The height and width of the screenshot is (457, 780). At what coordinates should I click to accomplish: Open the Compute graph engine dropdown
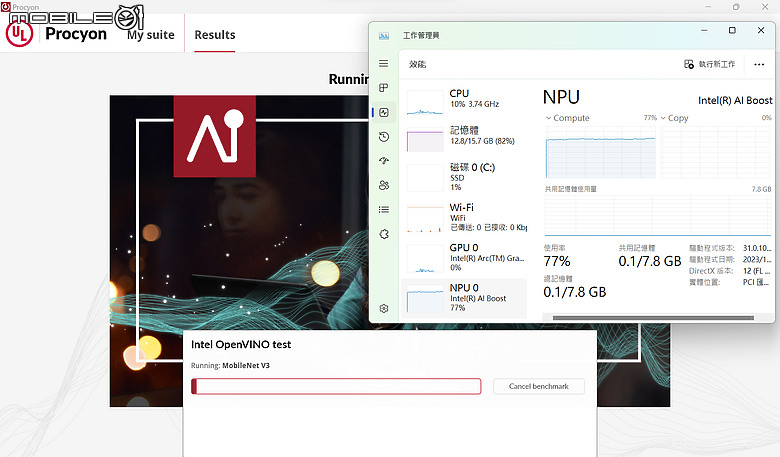point(568,118)
